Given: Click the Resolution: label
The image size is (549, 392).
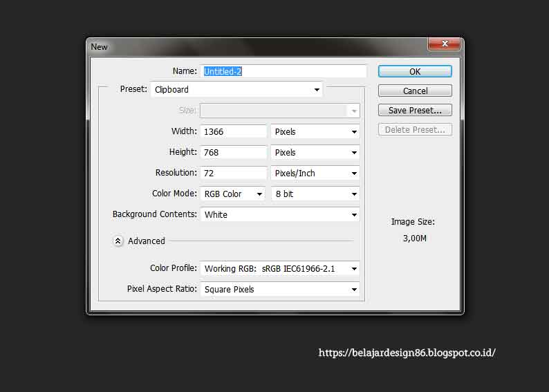Looking at the screenshot, I should click(176, 173).
